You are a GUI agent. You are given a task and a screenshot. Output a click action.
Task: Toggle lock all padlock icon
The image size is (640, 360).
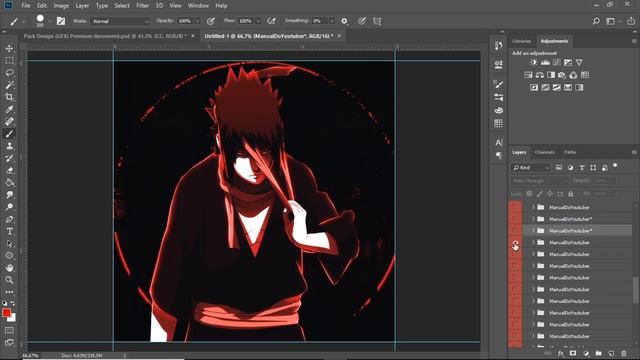[571, 194]
